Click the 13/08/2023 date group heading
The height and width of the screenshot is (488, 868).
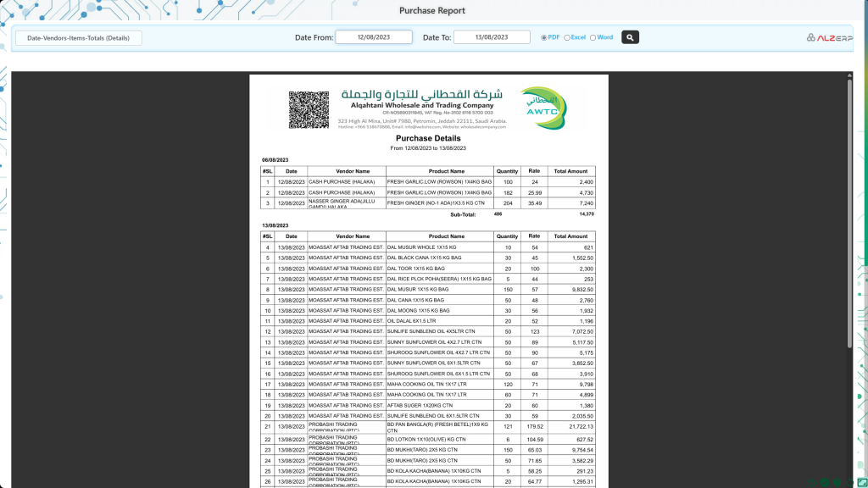pyautogui.click(x=275, y=225)
